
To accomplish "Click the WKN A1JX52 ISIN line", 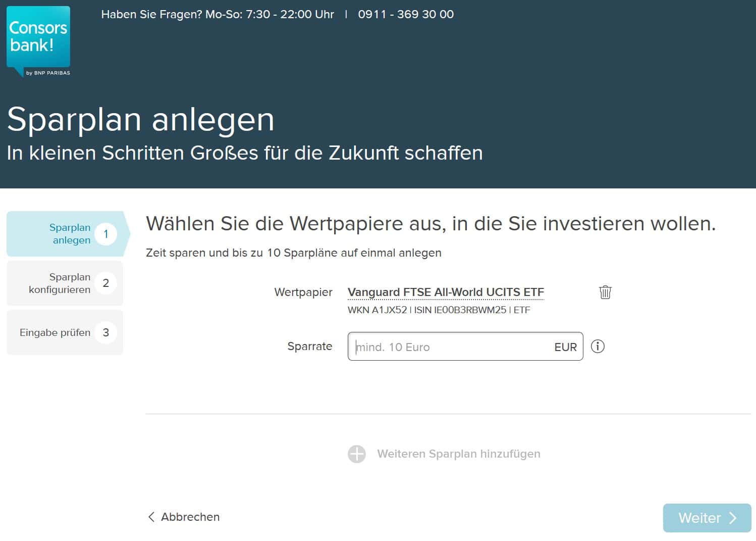I will [439, 310].
